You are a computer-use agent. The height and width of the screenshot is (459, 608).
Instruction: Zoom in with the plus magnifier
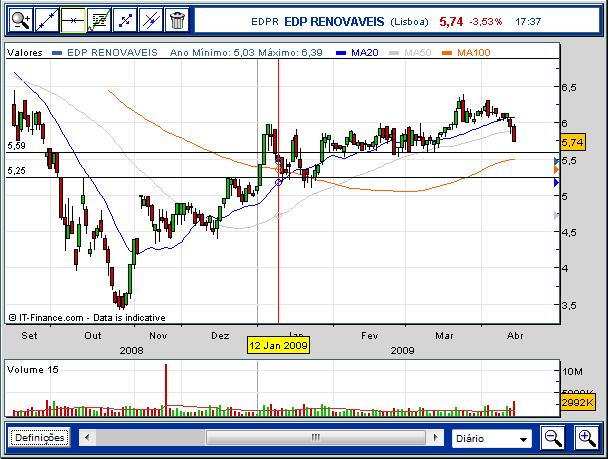pyautogui.click(x=587, y=438)
